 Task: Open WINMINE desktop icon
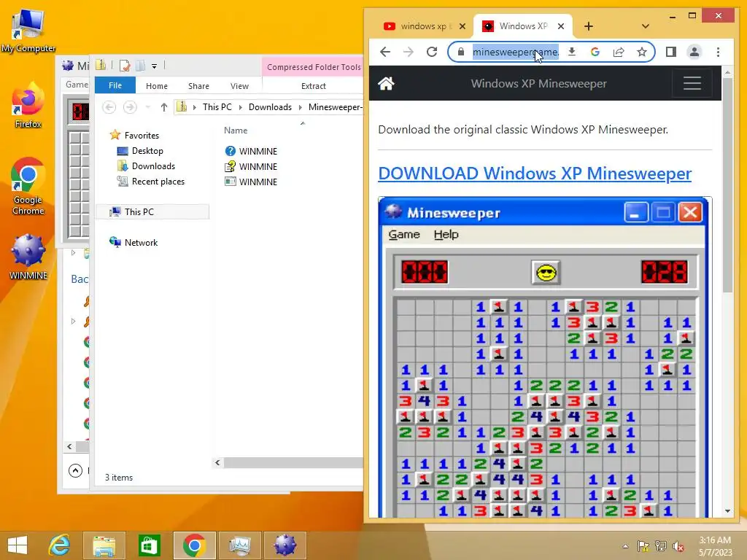[28, 257]
